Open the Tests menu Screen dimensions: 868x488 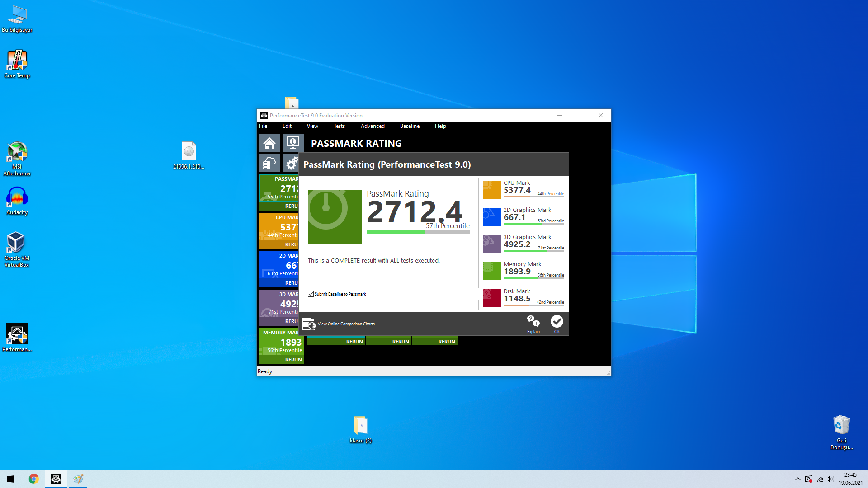point(339,126)
